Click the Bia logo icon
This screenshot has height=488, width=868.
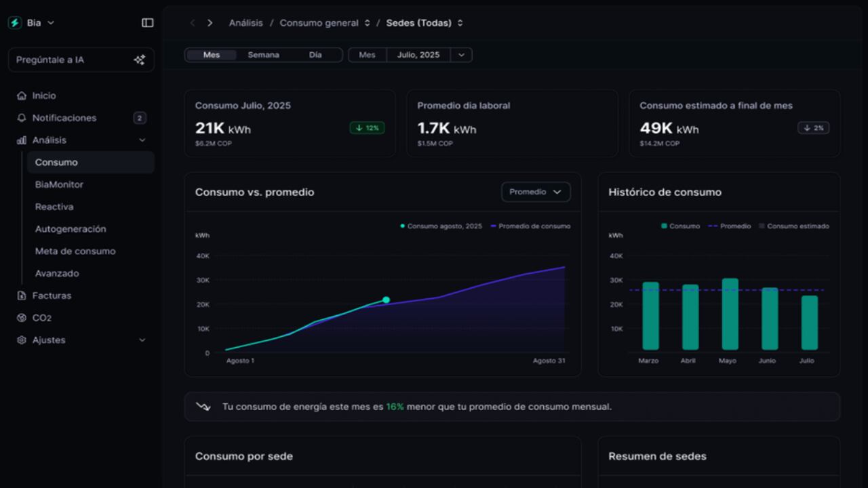pyautogui.click(x=14, y=22)
